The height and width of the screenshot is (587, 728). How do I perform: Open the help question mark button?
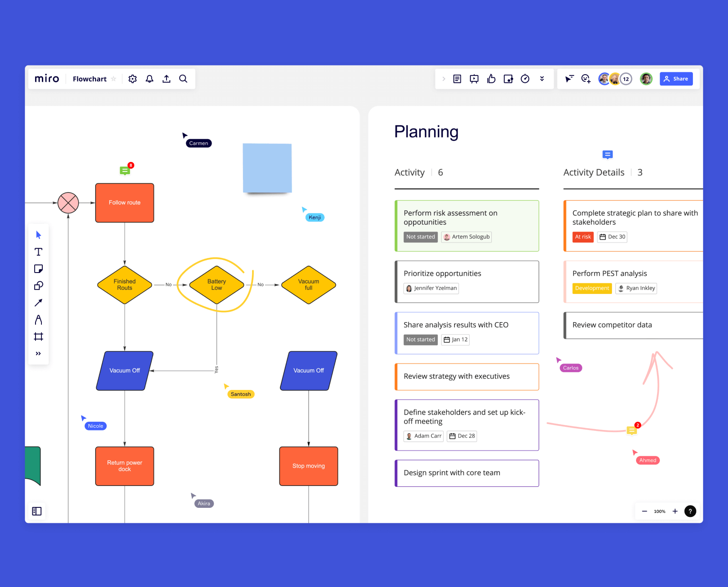pyautogui.click(x=690, y=511)
